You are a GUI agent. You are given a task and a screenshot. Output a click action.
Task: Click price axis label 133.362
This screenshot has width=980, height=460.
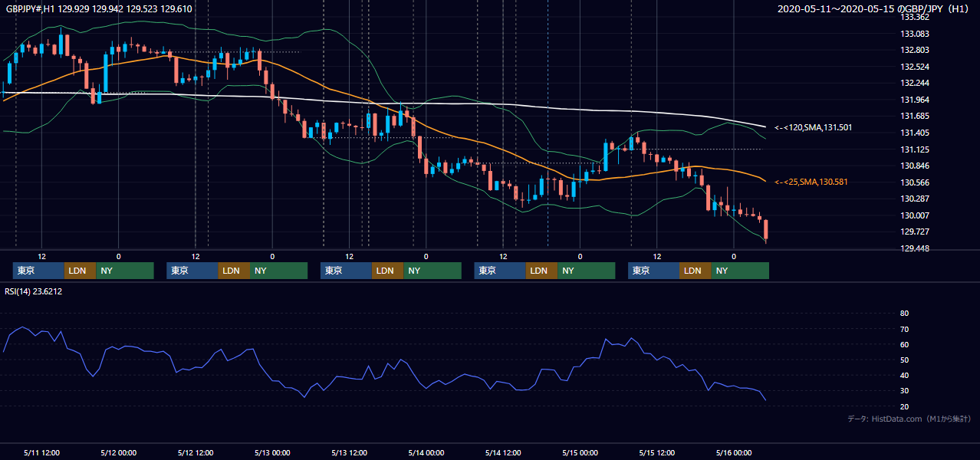pyautogui.click(x=914, y=17)
